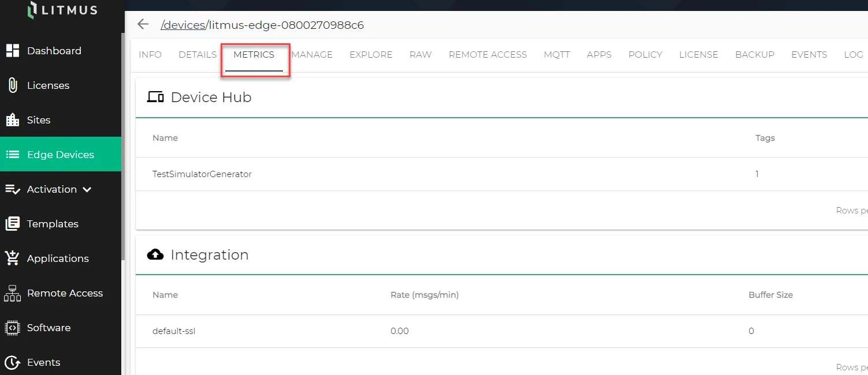Click the Device Hub section heading
The height and width of the screenshot is (375, 868).
[x=211, y=97]
